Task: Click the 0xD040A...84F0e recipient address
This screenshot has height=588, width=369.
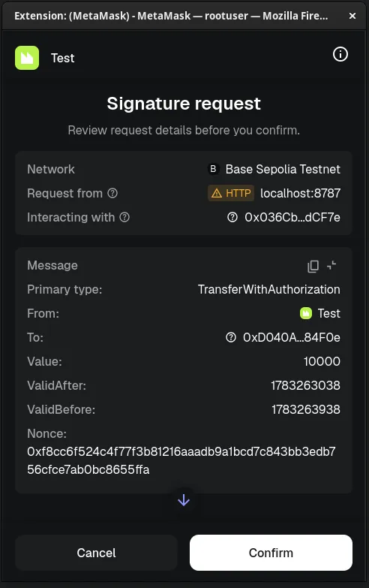Action: coord(292,337)
